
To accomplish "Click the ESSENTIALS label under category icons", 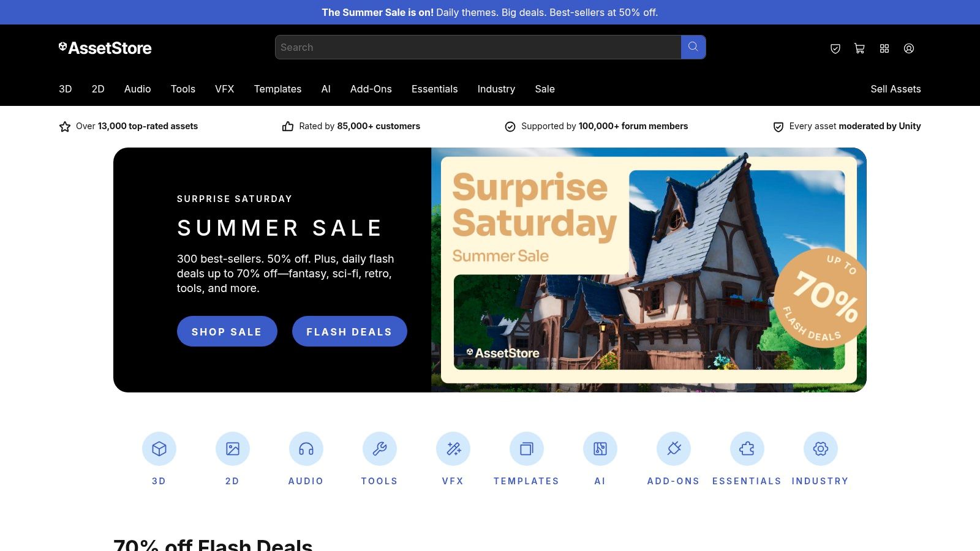I will 747,481.
